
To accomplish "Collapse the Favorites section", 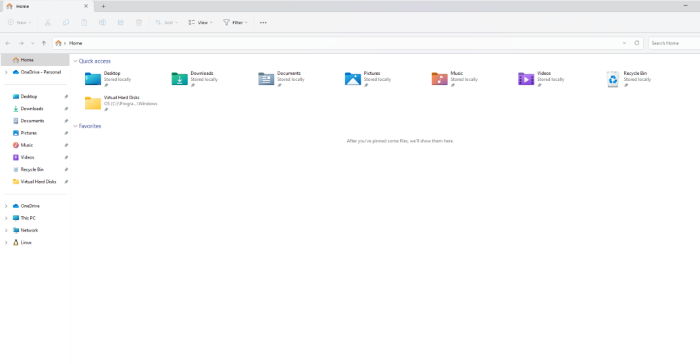I will click(75, 126).
